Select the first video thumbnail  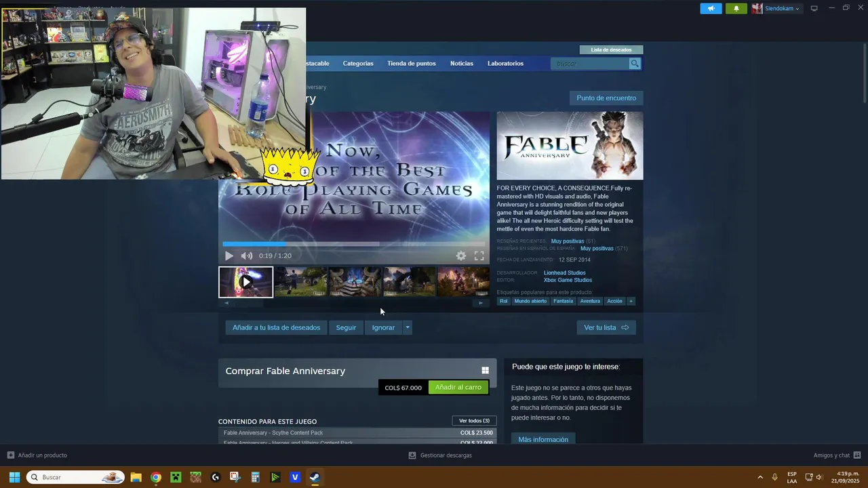coord(246,282)
